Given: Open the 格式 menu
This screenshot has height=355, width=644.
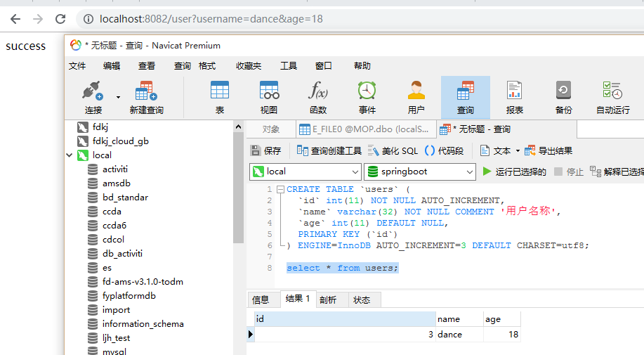Looking at the screenshot, I should click(x=207, y=66).
